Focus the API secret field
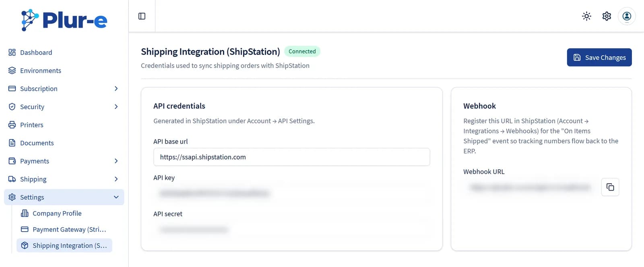This screenshot has width=644, height=267. 291,230
